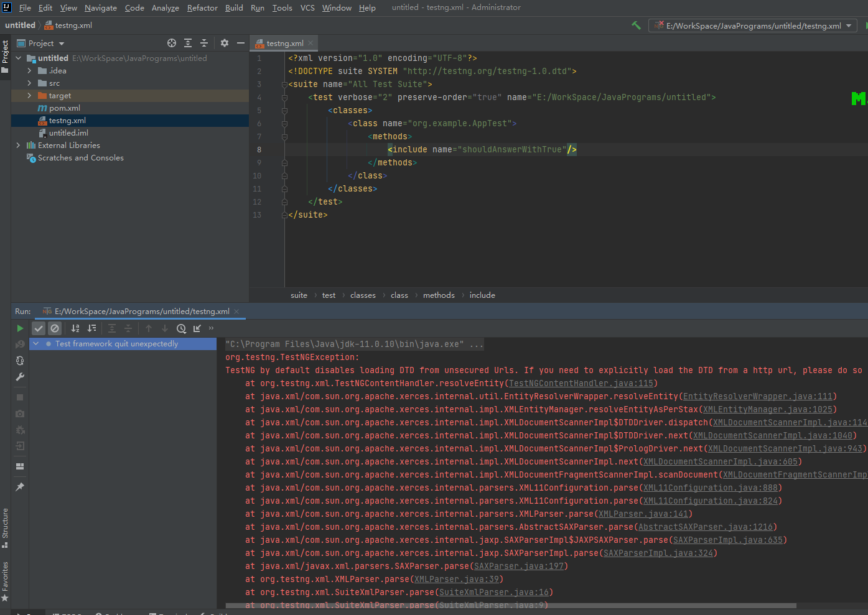Toggle auto-test rerun icon in Run panel
This screenshot has width=868, height=615.
(20, 361)
